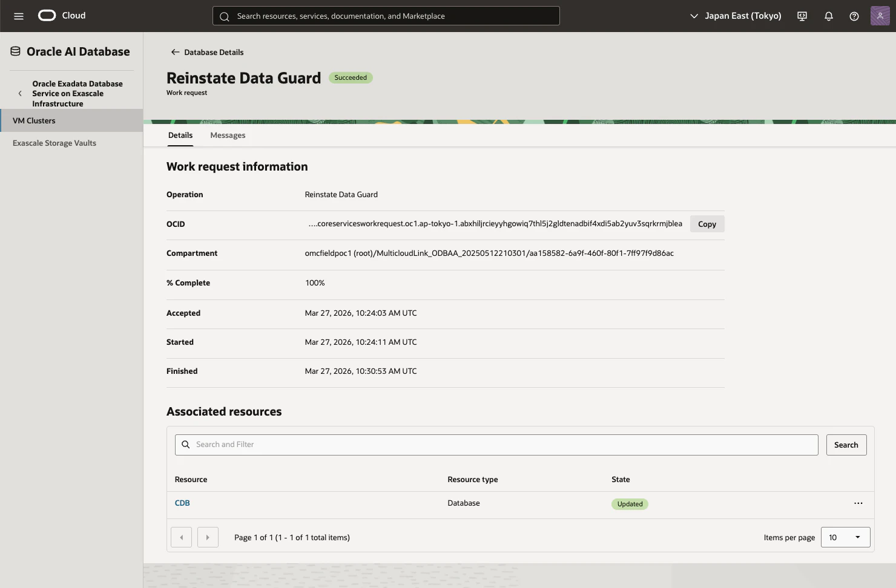896x588 pixels.
Task: Click the top search resources and services field
Action: click(x=386, y=16)
